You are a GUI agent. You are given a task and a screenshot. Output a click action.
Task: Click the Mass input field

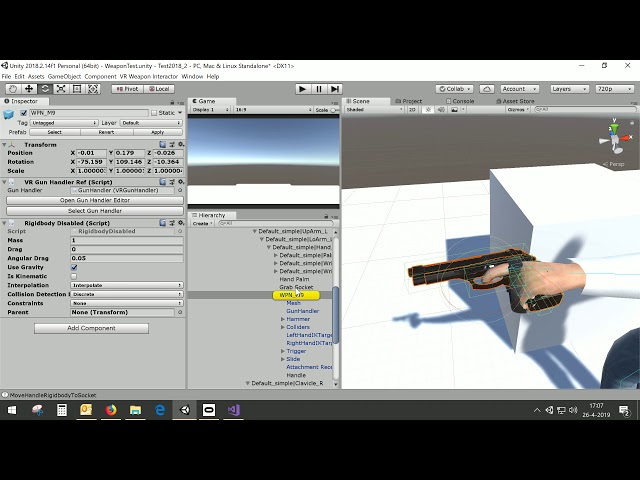[x=127, y=240]
